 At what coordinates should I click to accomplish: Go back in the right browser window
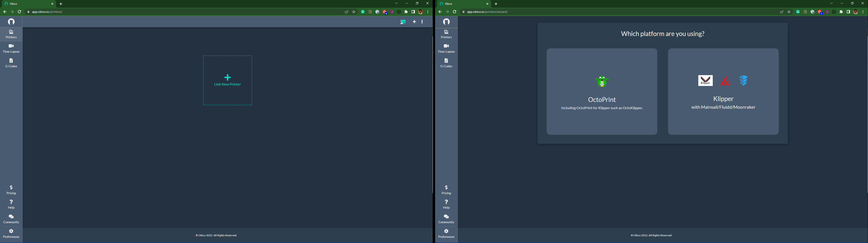[x=440, y=12]
